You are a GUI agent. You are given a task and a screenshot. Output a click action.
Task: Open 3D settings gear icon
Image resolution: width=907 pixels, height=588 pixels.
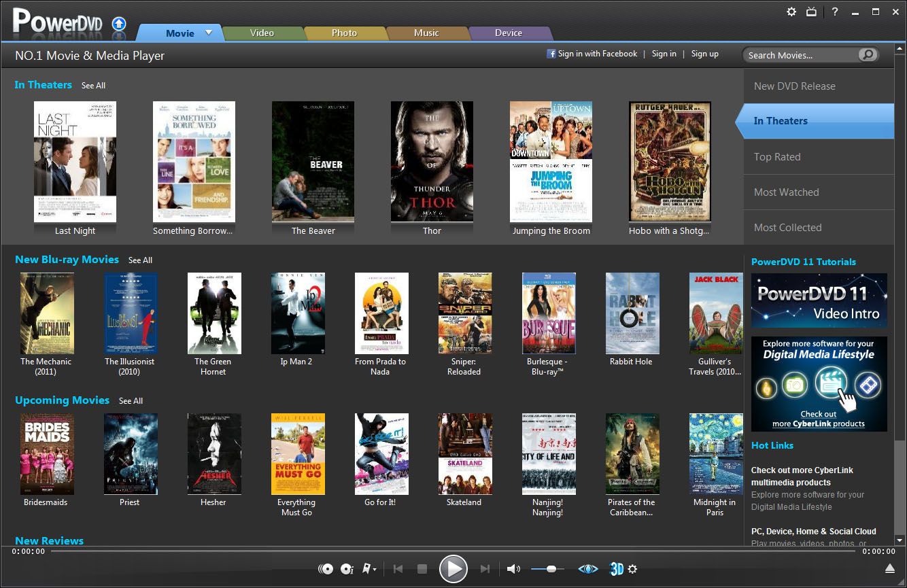[632, 569]
